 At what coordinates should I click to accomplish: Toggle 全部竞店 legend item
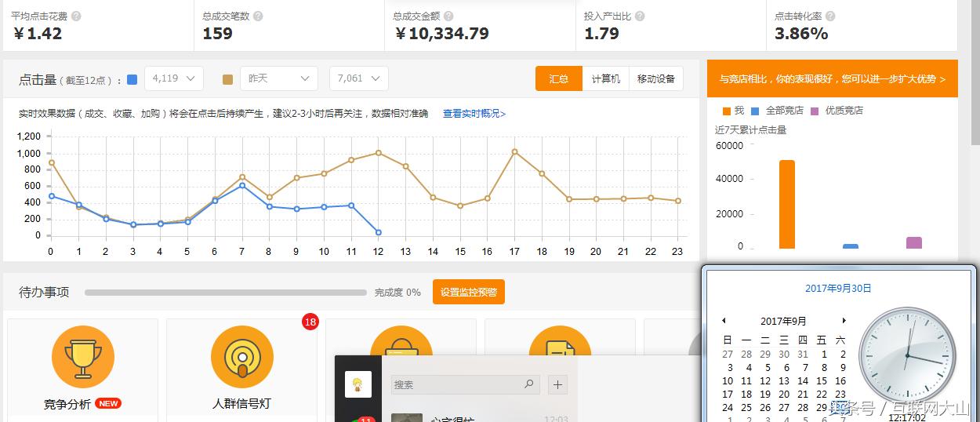(777, 111)
